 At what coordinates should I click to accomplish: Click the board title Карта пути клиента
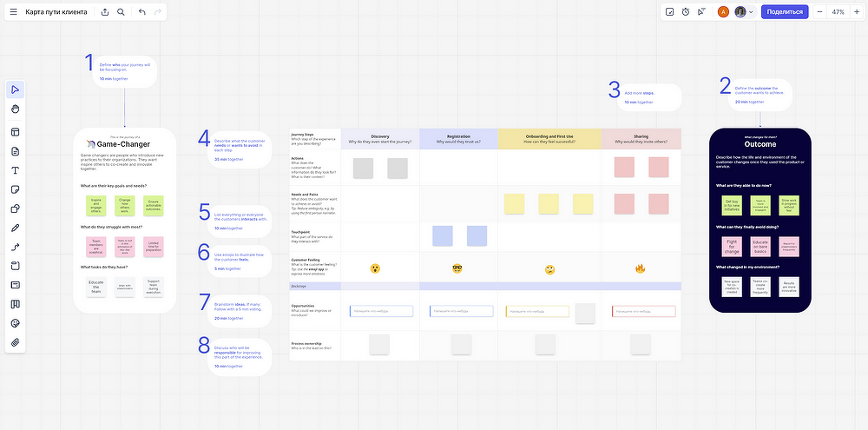(57, 12)
